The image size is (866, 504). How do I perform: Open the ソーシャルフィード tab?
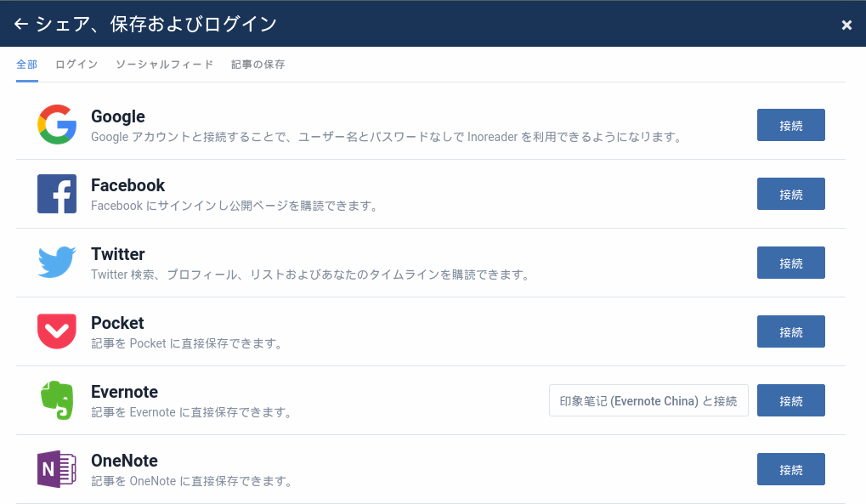tap(164, 65)
